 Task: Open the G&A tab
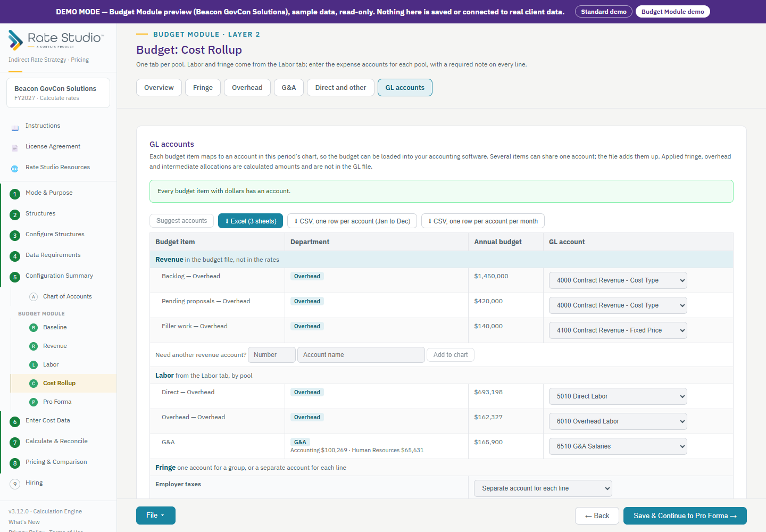tap(289, 88)
